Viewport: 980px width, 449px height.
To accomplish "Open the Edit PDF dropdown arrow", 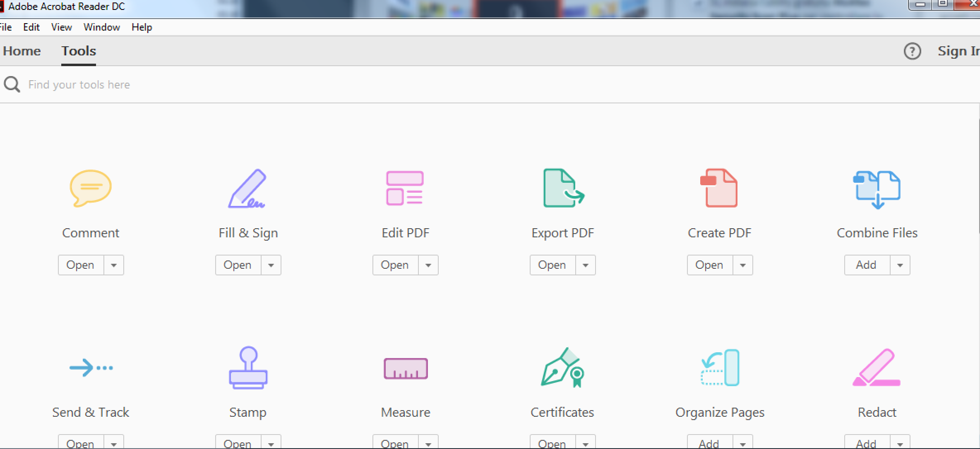I will click(x=428, y=265).
